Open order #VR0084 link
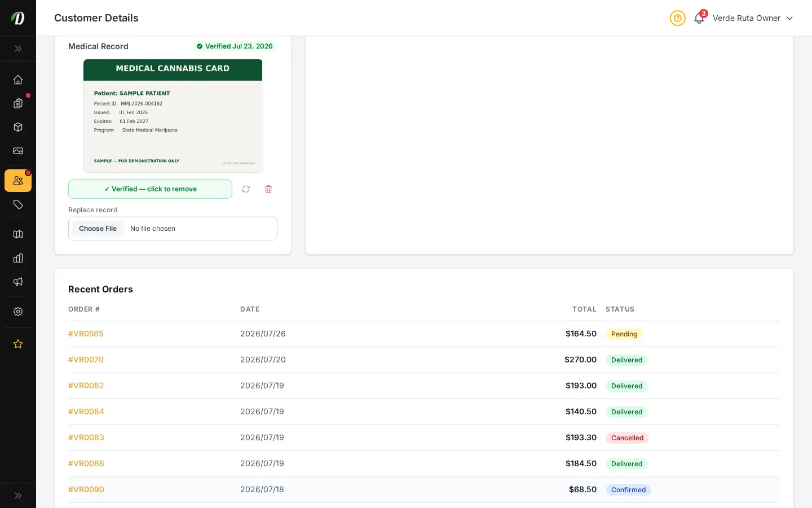Screen dimensions: 812x508 [x=86, y=411]
